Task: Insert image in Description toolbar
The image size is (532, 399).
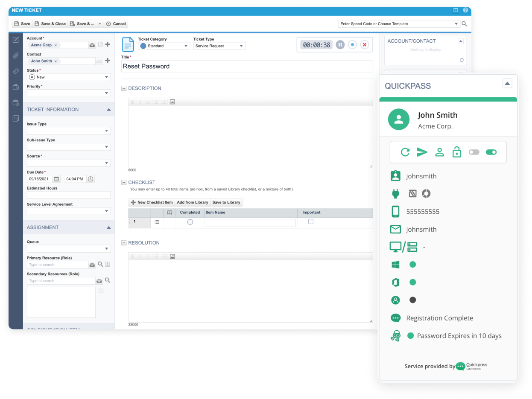Action: (x=172, y=102)
